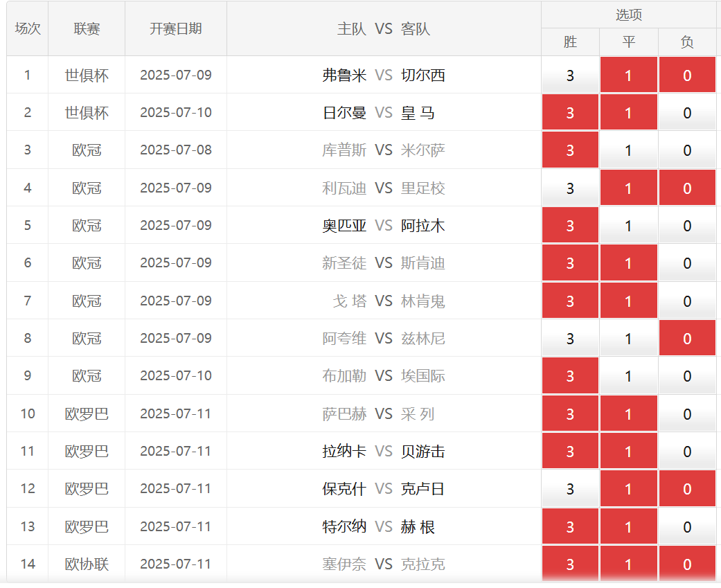Toggle win (3) for 弗鲁米 VS 切尔西
721x588 pixels.
(x=570, y=75)
